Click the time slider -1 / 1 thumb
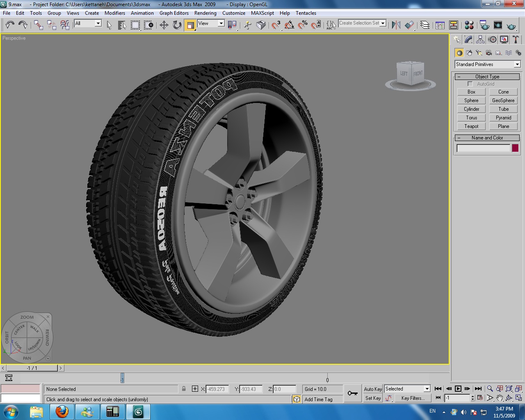 (32, 368)
